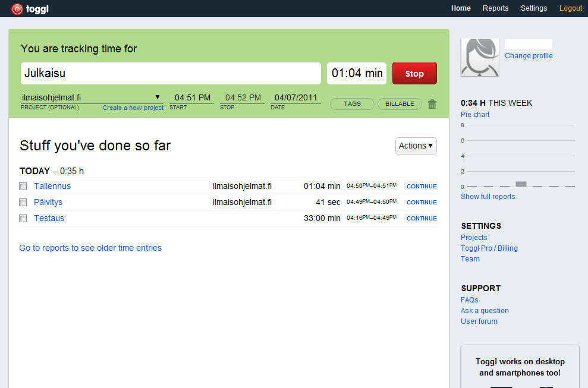
Task: Continue the Tallennus time entry
Action: pyautogui.click(x=422, y=187)
